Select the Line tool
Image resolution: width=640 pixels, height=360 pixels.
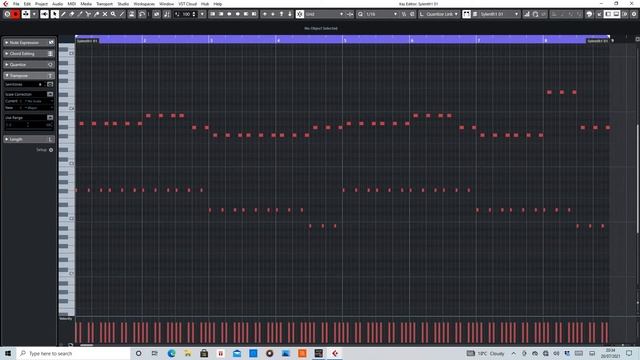(x=122, y=14)
